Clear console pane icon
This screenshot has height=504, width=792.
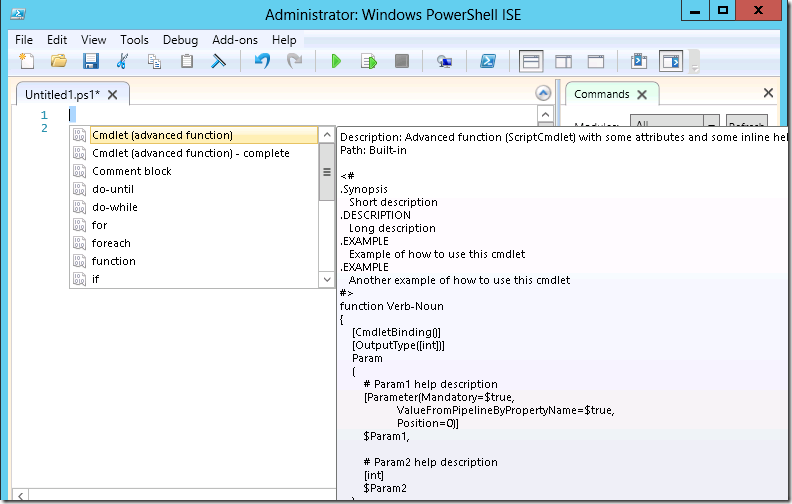tap(218, 61)
